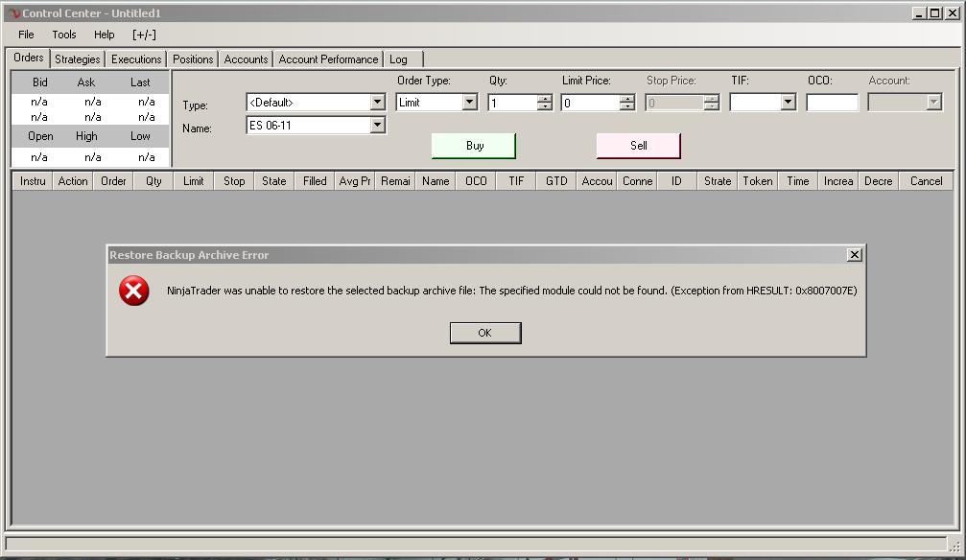The image size is (966, 560).
Task: Increase Qty with the up arrow
Action: pyautogui.click(x=545, y=99)
